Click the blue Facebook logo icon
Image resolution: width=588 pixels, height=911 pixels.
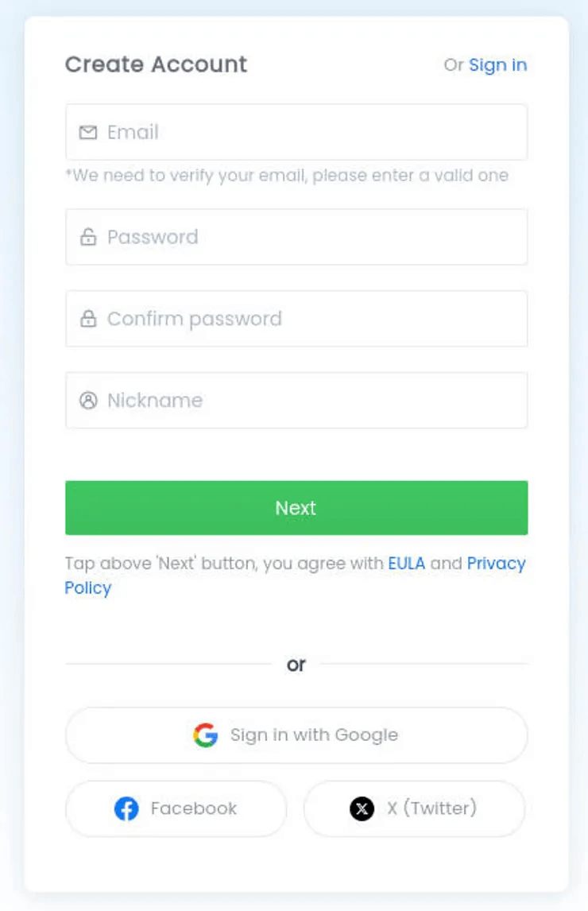point(126,809)
